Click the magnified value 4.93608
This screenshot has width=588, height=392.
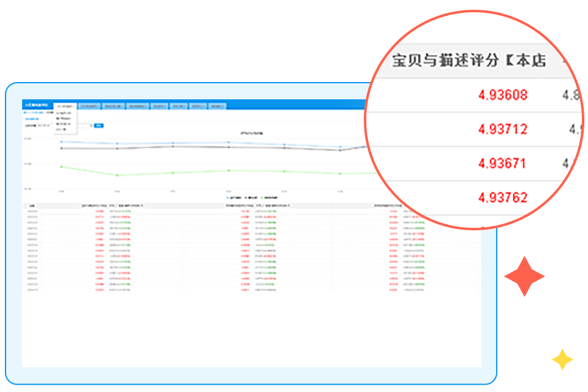[502, 95]
